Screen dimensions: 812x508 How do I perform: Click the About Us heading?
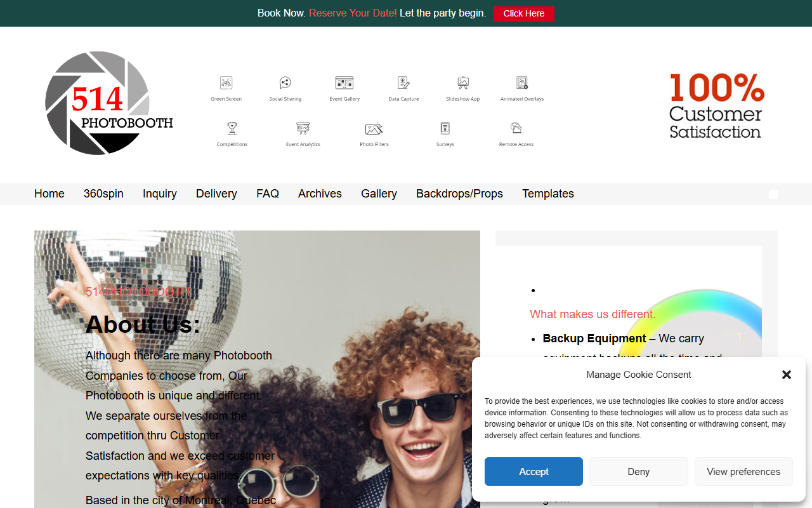coord(143,324)
